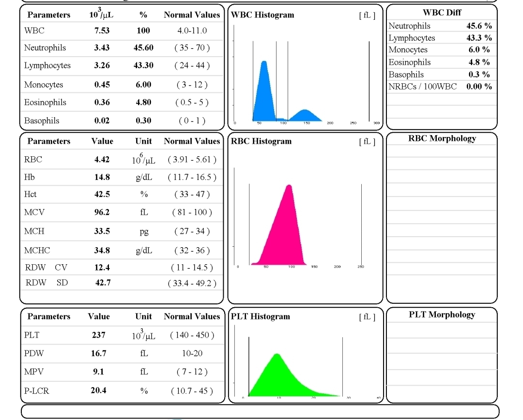Click the RBC Morphology heading
The width and height of the screenshot is (523, 420).
pyautogui.click(x=442, y=138)
